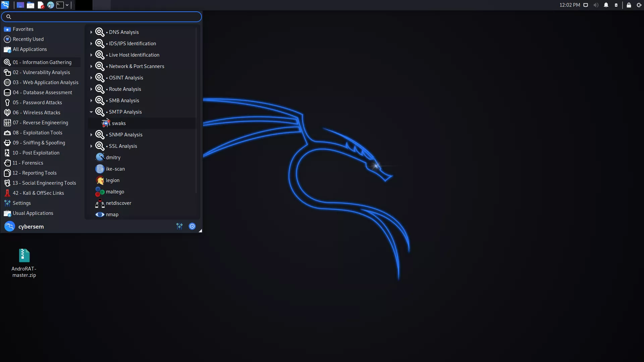This screenshot has width=644, height=362.
Task: Click the Route Analysis label
Action: (125, 89)
